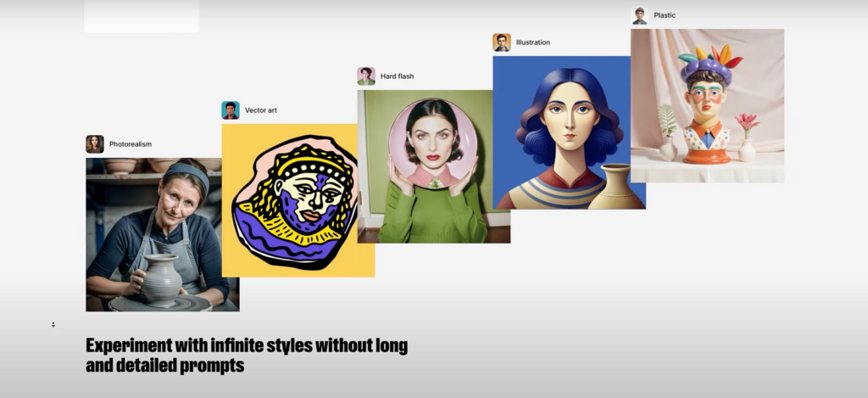The width and height of the screenshot is (868, 398).
Task: Click the Hard flash avatar icon
Action: [366, 76]
